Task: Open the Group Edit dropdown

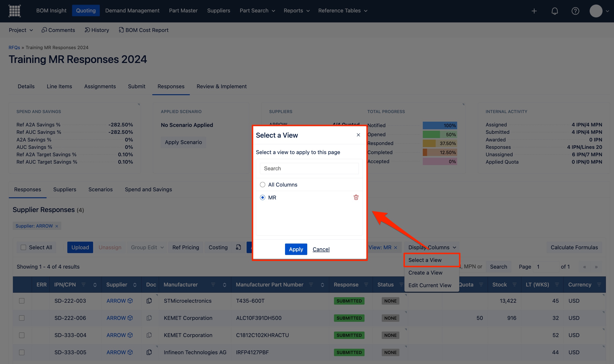Action: (147, 247)
